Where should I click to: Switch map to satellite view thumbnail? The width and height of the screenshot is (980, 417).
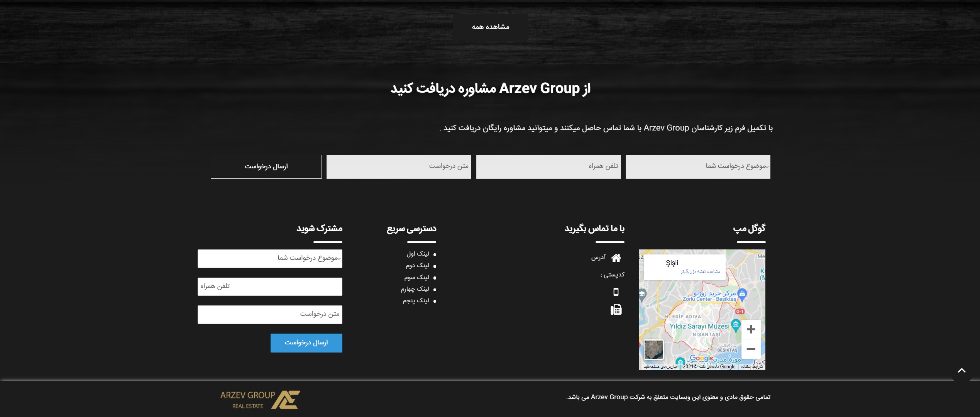[654, 349]
